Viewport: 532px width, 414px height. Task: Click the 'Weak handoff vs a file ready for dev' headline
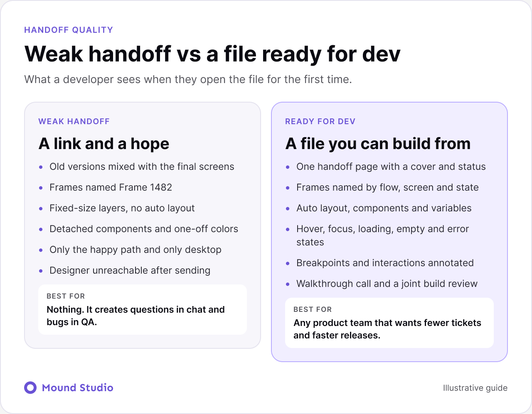(x=212, y=54)
